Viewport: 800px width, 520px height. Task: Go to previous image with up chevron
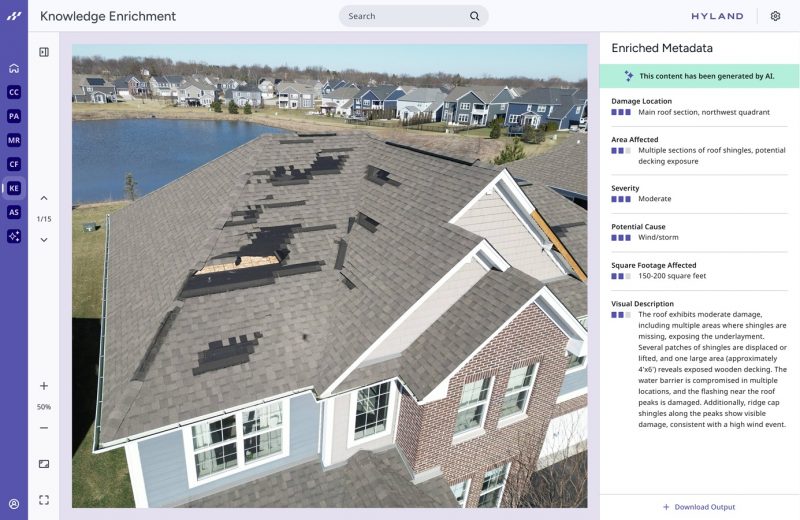coord(44,198)
